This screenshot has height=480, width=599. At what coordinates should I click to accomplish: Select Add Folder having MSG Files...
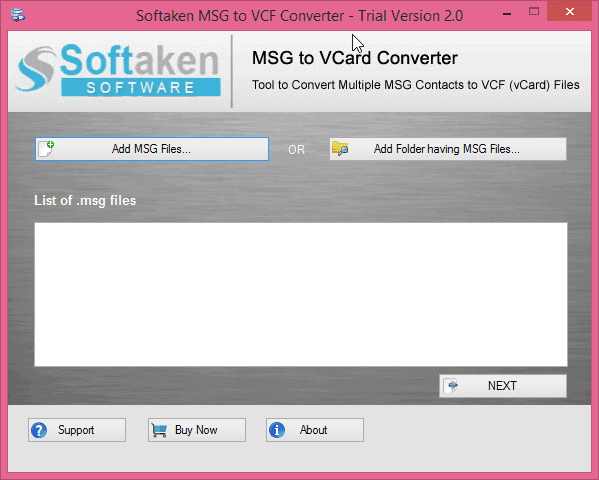point(448,149)
